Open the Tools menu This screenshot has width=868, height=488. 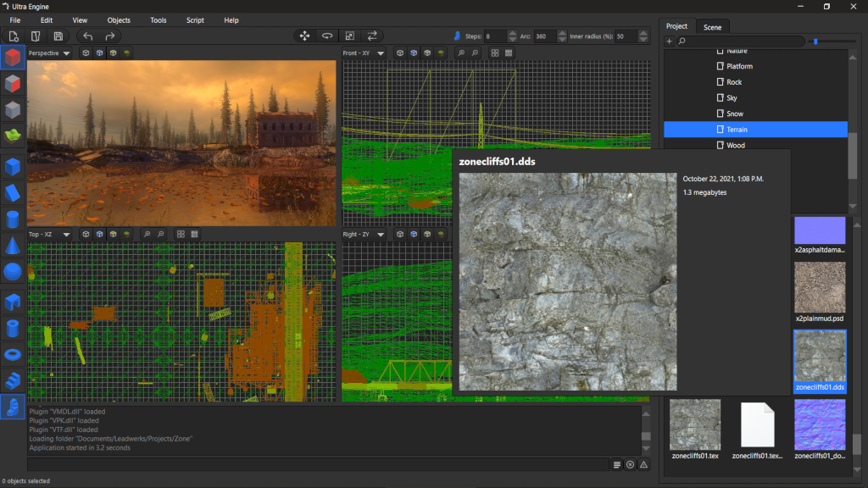(159, 19)
